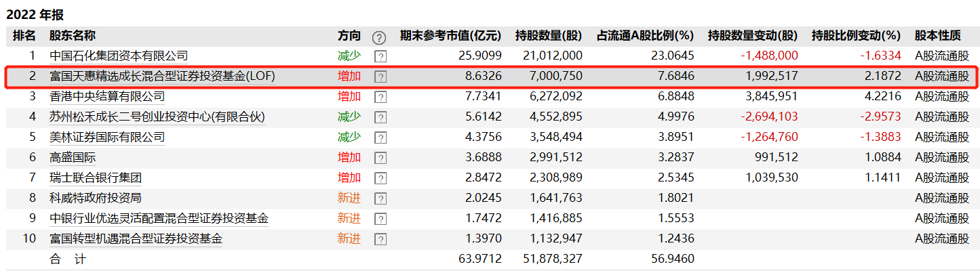Click total share count 51,878,327
The image size is (980, 275).
[x=553, y=259]
